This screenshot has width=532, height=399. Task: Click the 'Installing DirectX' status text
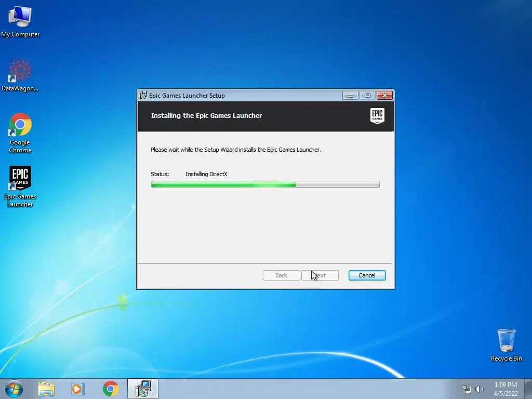tap(206, 174)
